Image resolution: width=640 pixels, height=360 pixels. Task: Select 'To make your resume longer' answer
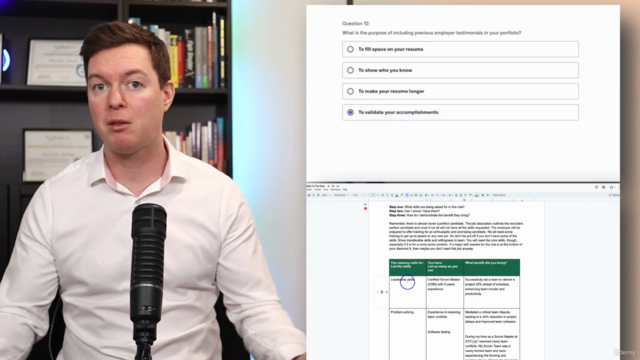point(460,91)
